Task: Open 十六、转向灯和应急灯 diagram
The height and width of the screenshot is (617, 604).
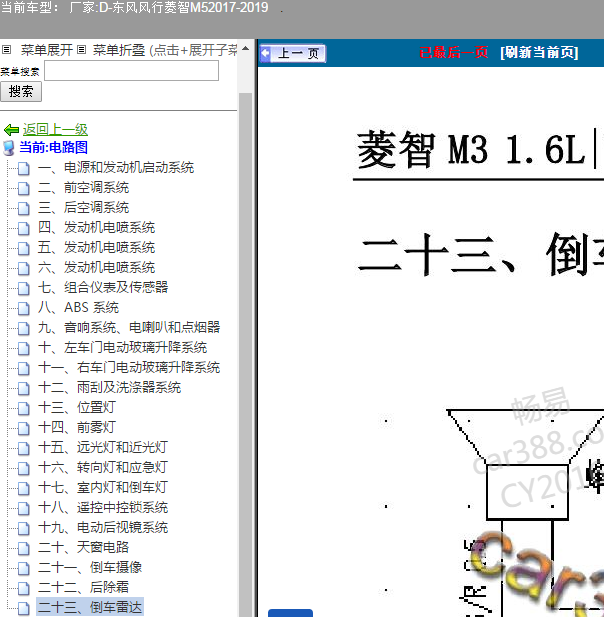Action: click(103, 467)
